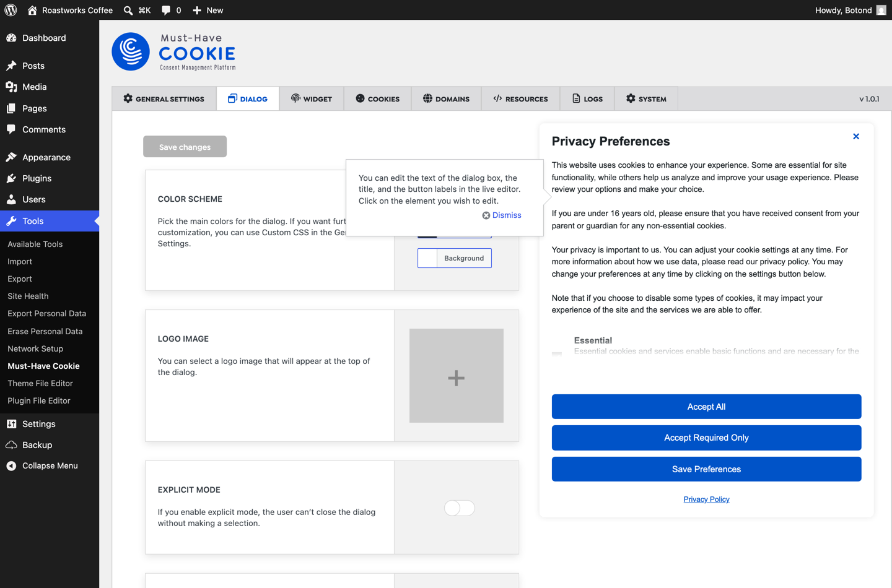This screenshot has width=892, height=588.
Task: Dismiss the live editor tooltip
Action: tap(502, 215)
